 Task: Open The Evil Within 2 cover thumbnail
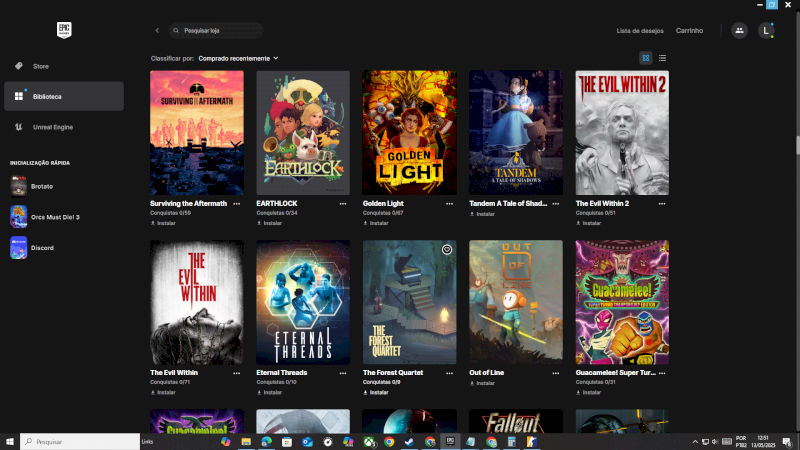point(622,132)
